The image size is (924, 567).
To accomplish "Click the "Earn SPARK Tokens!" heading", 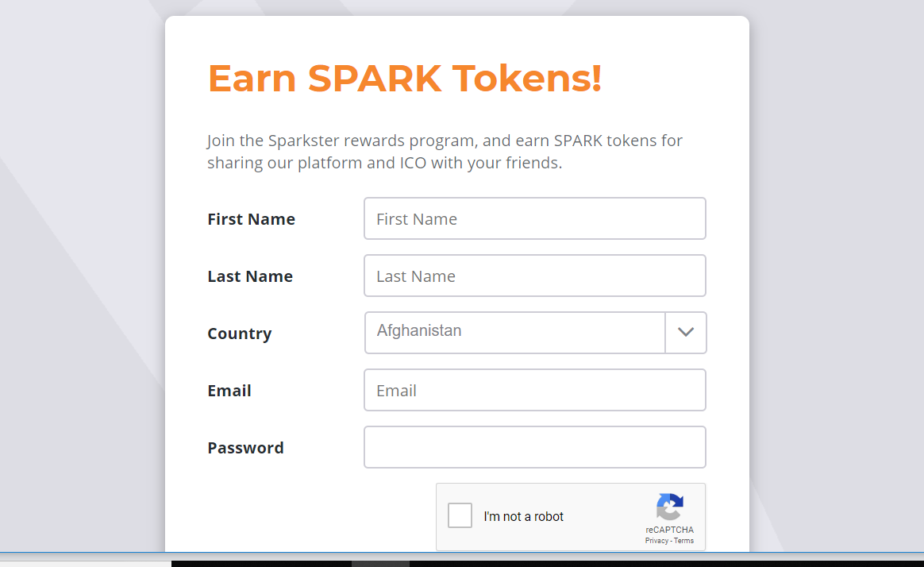I will [404, 79].
